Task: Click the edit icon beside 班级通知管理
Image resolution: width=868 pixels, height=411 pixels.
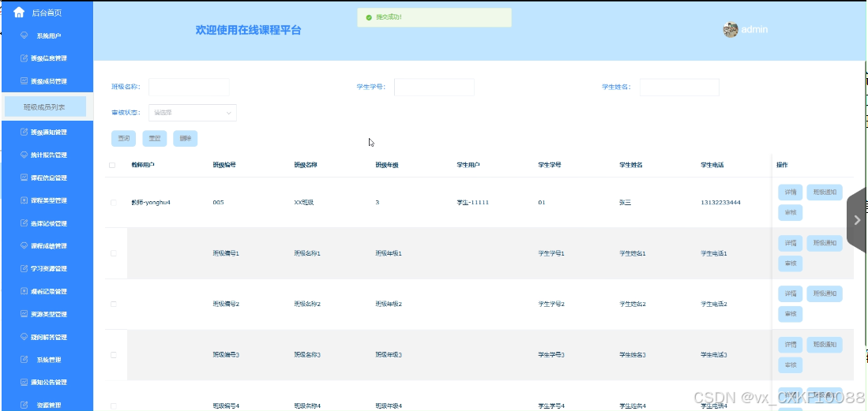Action: click(x=24, y=133)
